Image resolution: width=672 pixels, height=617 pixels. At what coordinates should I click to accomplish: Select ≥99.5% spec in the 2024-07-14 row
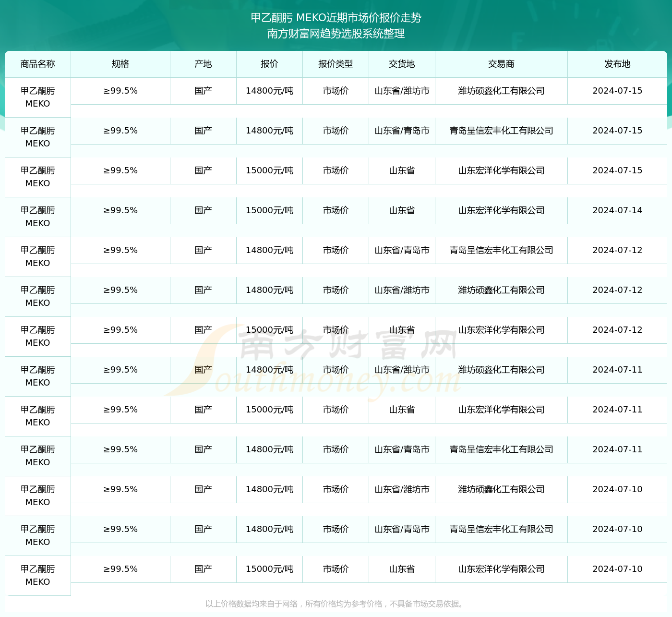click(x=120, y=210)
